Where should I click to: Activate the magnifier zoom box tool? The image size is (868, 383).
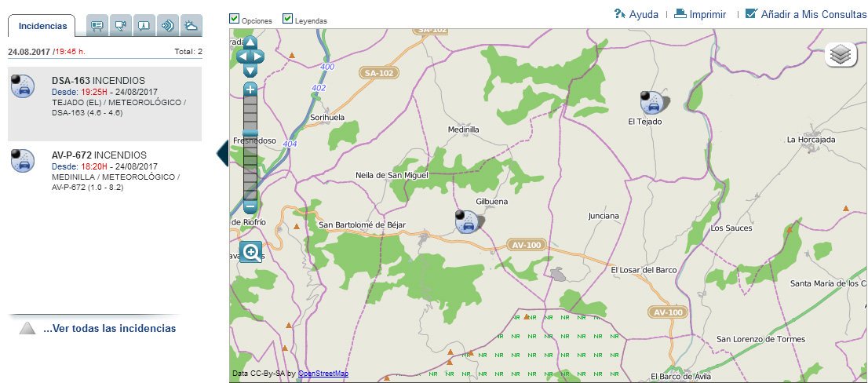pos(251,253)
